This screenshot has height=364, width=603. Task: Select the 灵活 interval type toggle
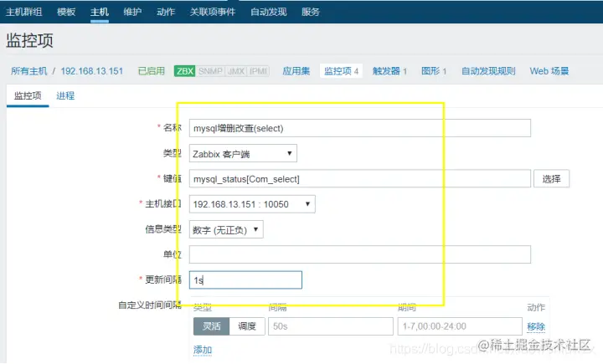(212, 326)
